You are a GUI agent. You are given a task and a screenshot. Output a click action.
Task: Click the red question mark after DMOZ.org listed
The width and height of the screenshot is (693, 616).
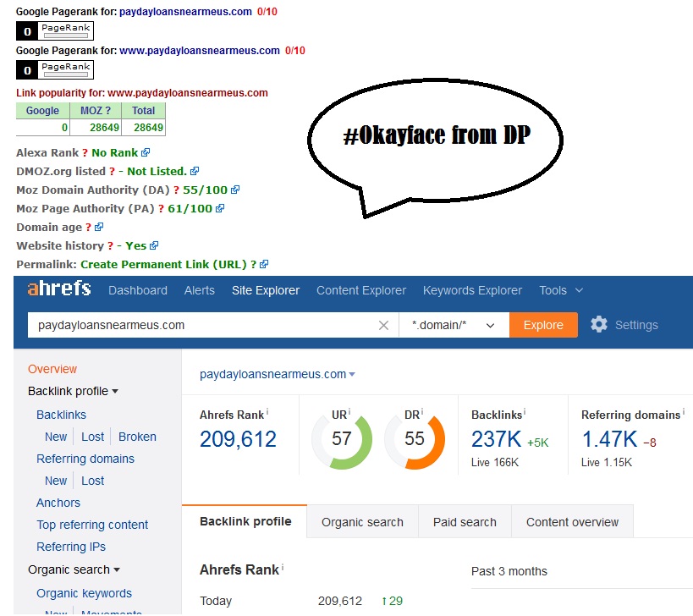click(x=113, y=172)
